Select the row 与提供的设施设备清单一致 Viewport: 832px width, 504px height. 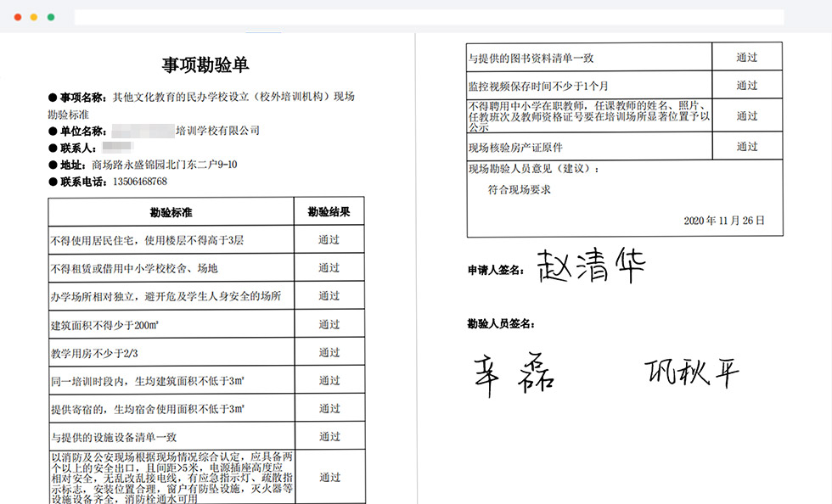tap(171, 437)
